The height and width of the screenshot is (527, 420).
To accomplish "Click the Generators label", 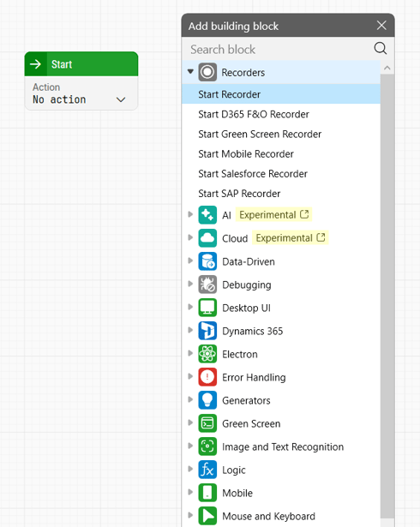I will (246, 401).
